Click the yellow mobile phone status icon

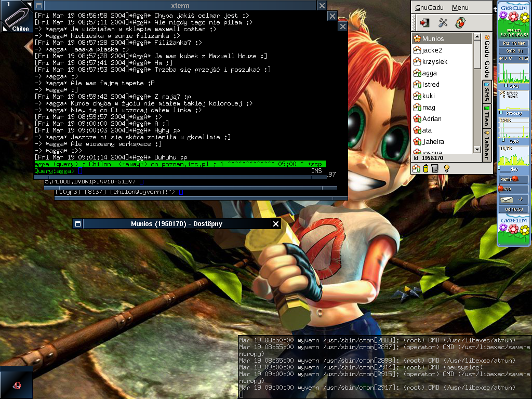point(426,168)
